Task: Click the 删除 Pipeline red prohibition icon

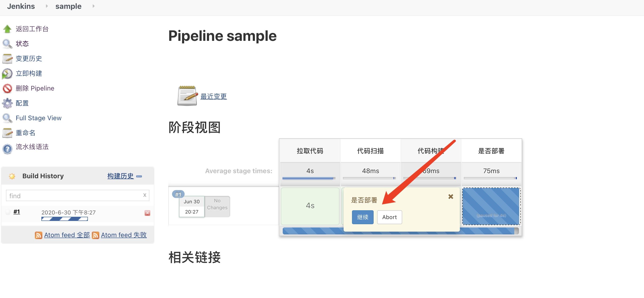Action: pyautogui.click(x=7, y=88)
